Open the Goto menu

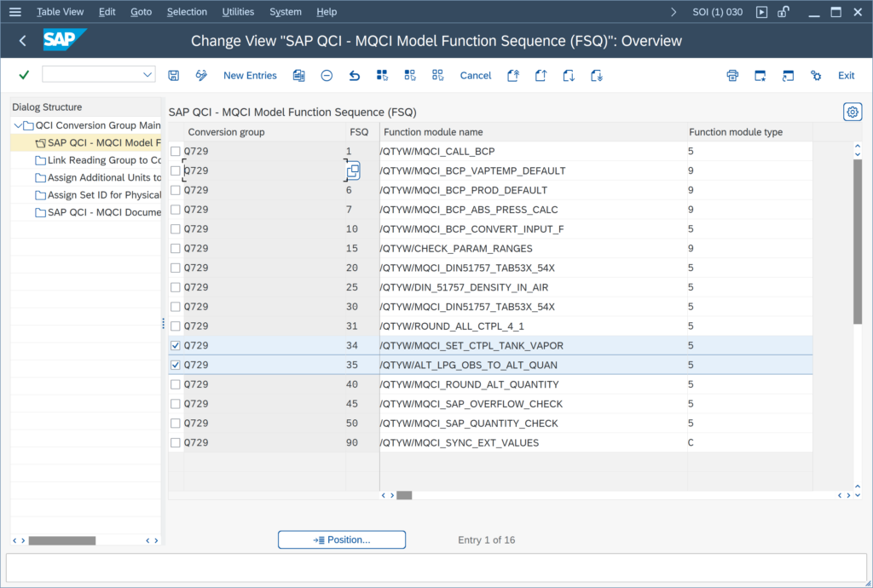(x=141, y=12)
